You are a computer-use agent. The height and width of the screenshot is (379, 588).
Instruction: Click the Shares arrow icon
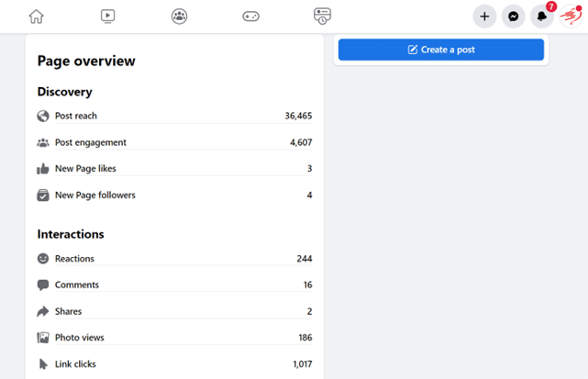click(x=43, y=312)
